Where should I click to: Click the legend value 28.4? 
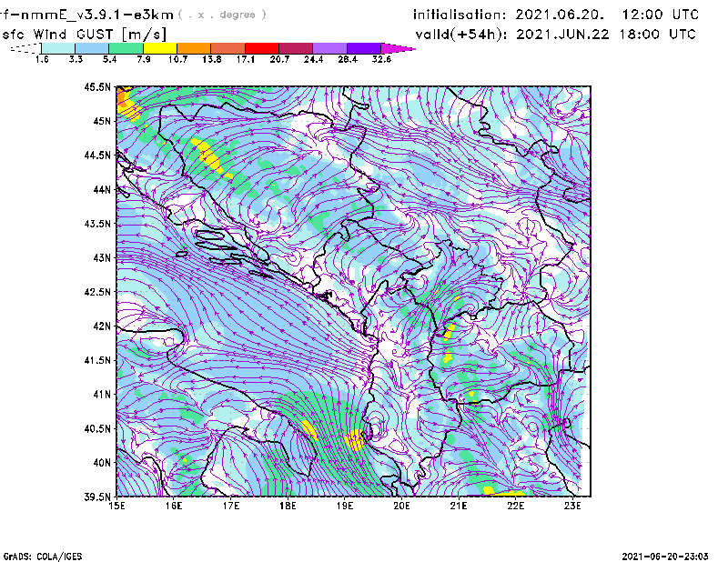click(x=348, y=59)
